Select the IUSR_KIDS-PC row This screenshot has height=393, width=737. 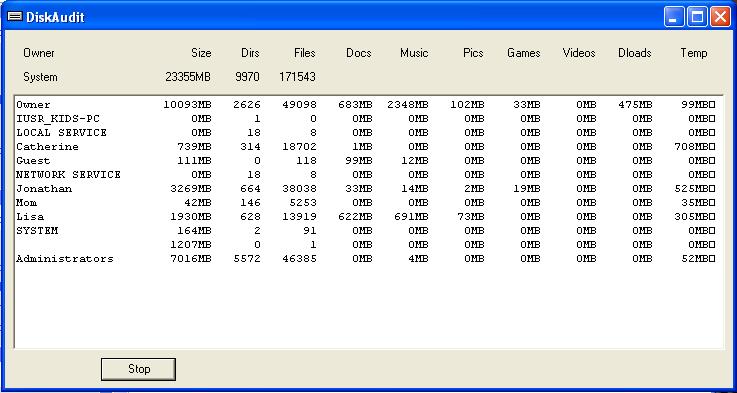click(x=366, y=118)
